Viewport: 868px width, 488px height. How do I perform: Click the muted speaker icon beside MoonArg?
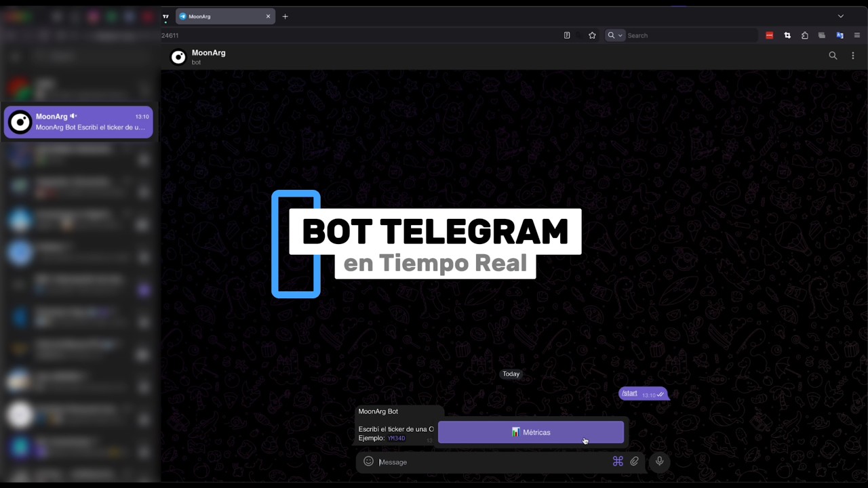coord(73,116)
